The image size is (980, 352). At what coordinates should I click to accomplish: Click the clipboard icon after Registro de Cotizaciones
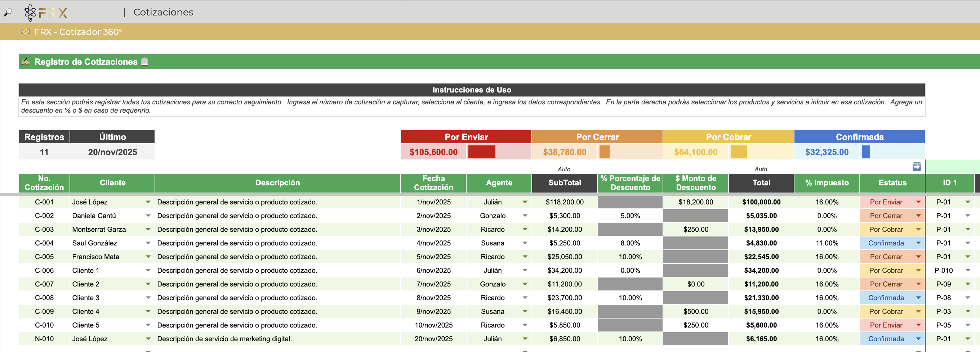pos(144,62)
